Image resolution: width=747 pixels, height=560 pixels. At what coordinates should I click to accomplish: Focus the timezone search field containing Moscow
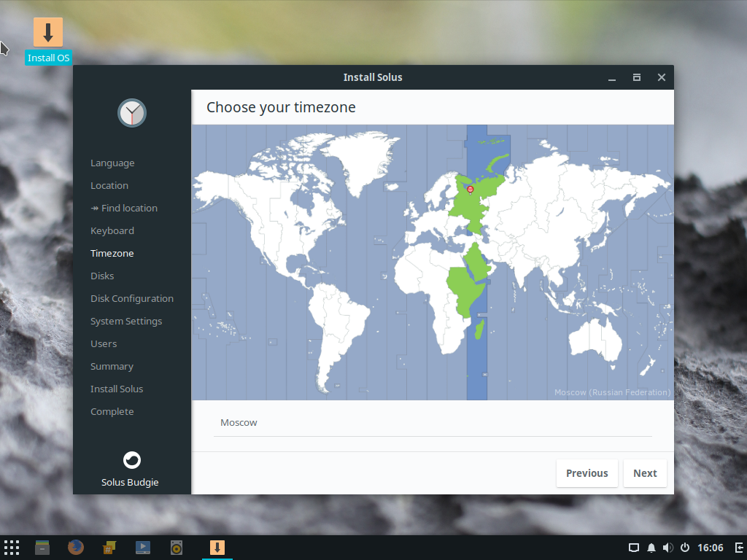[x=433, y=423]
